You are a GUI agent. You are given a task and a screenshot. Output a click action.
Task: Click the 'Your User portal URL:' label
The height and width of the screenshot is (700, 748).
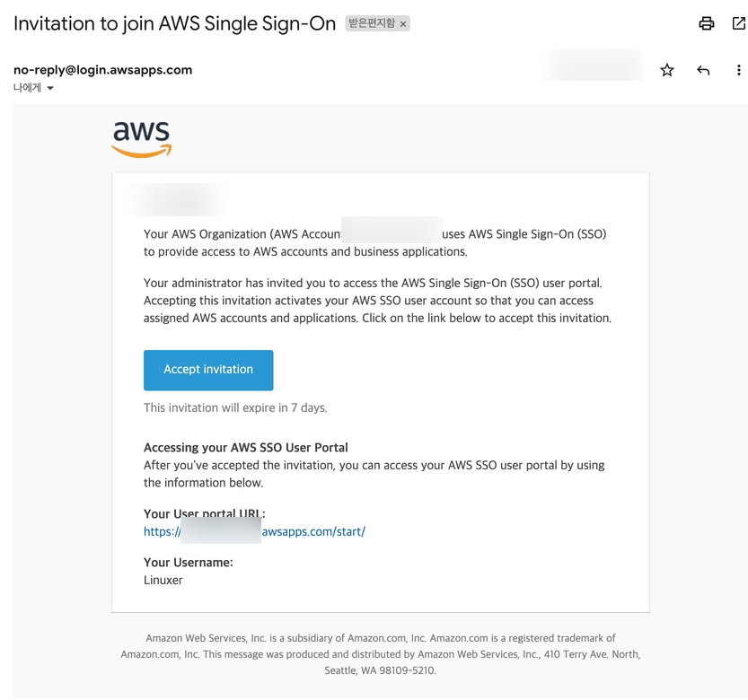coord(204,513)
